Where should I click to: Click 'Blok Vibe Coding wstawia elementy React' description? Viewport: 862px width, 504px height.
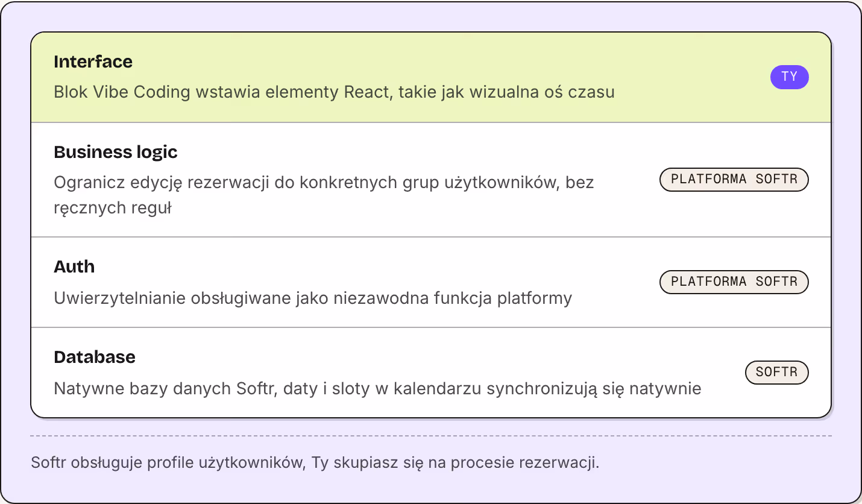click(x=334, y=92)
